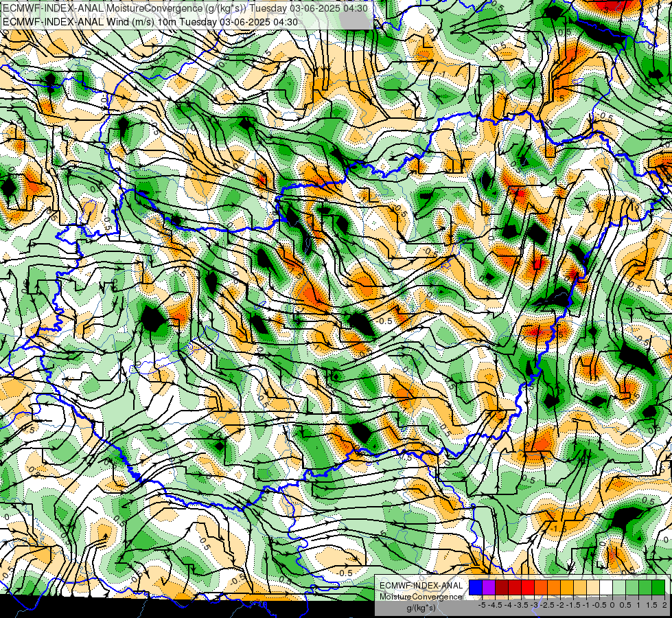Click the legend tick value -5
672x618 pixels.
pos(482,605)
